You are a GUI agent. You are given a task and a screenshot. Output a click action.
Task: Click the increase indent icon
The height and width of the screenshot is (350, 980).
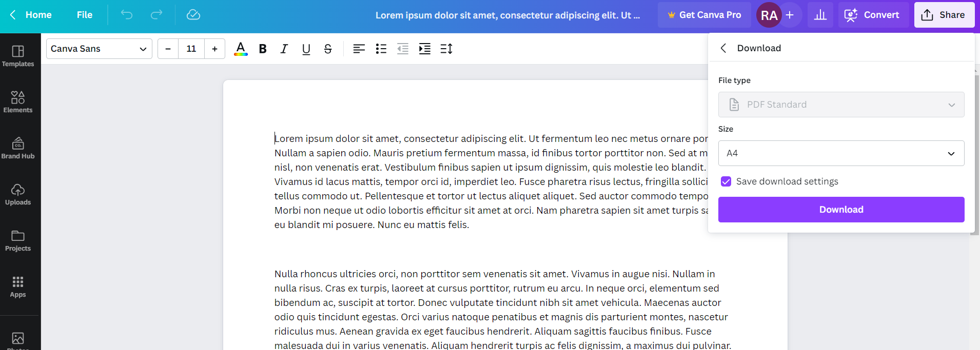[425, 49]
